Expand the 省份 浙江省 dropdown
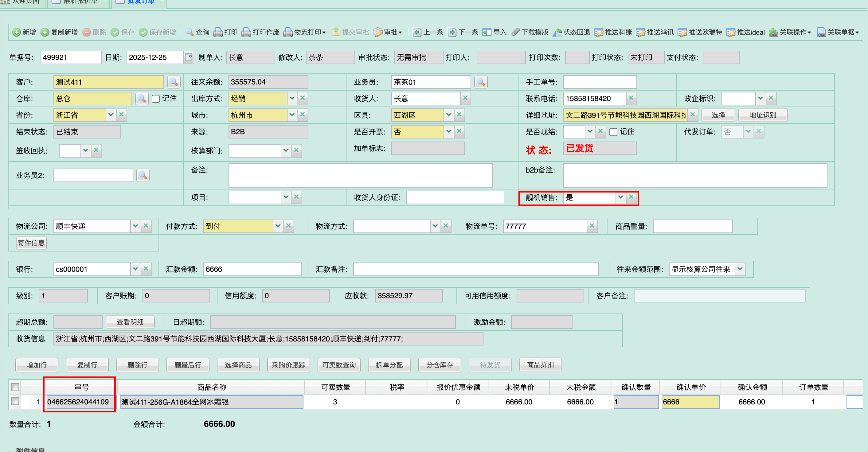 tap(111, 115)
